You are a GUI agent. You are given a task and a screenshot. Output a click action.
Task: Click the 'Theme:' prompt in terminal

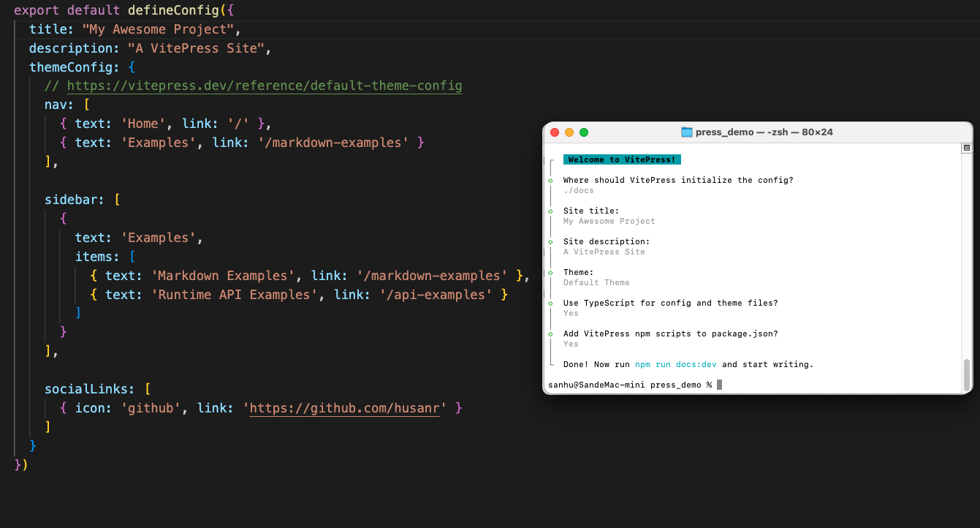(x=579, y=272)
